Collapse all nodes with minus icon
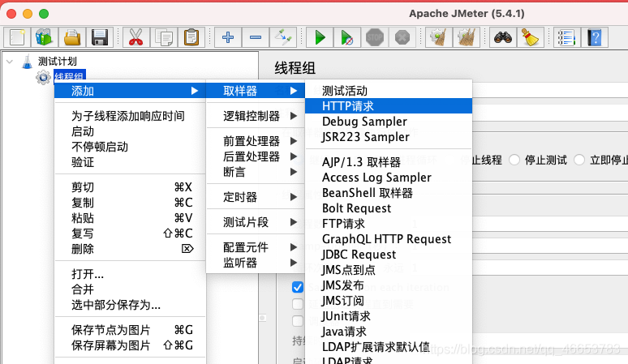This screenshot has width=628, height=364. (x=256, y=37)
